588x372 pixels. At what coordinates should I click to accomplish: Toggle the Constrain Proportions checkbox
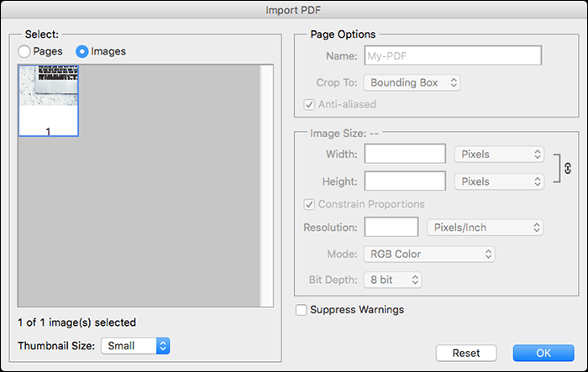[x=311, y=204]
